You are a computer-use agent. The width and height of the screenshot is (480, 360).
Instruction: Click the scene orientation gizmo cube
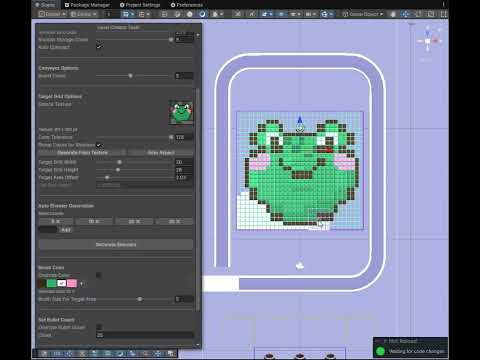[428, 41]
